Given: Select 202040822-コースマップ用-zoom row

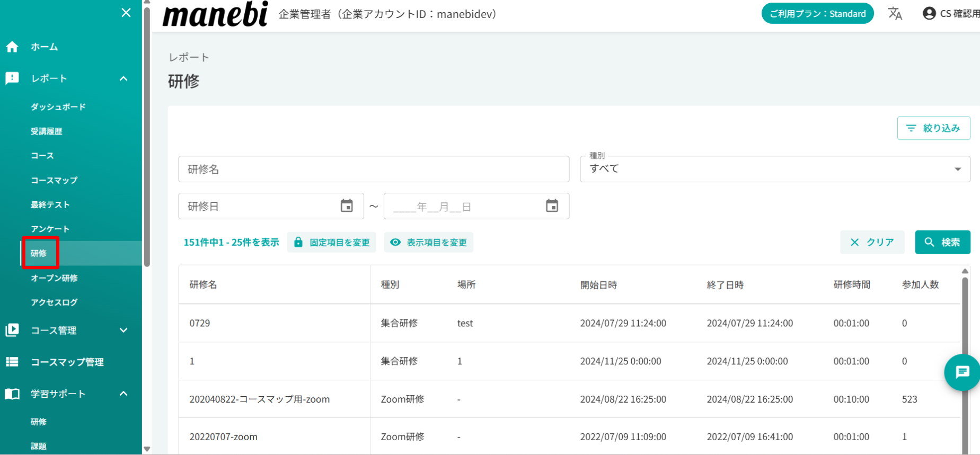Looking at the screenshot, I should pyautogui.click(x=569, y=399).
